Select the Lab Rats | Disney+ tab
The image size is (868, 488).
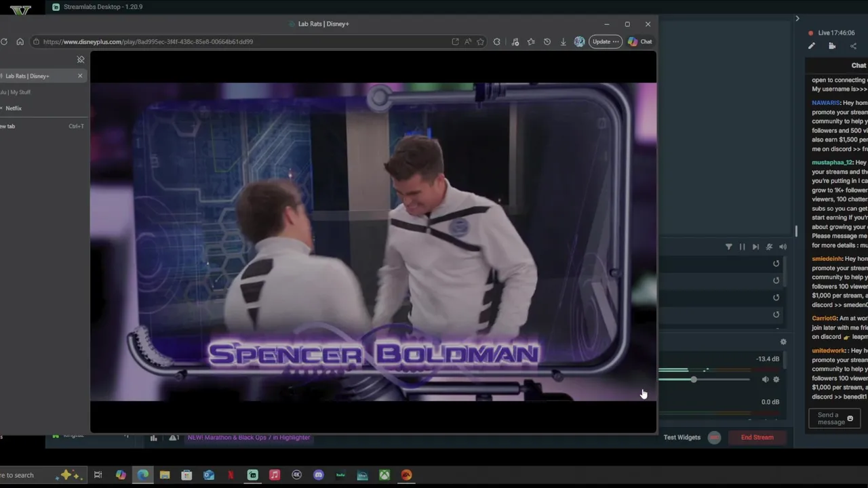point(42,76)
